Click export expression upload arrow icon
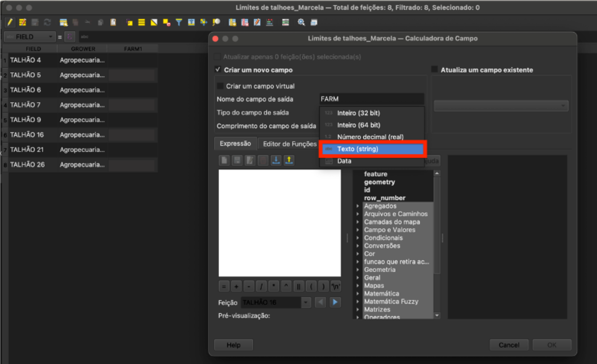This screenshot has width=597, height=364. click(x=289, y=160)
